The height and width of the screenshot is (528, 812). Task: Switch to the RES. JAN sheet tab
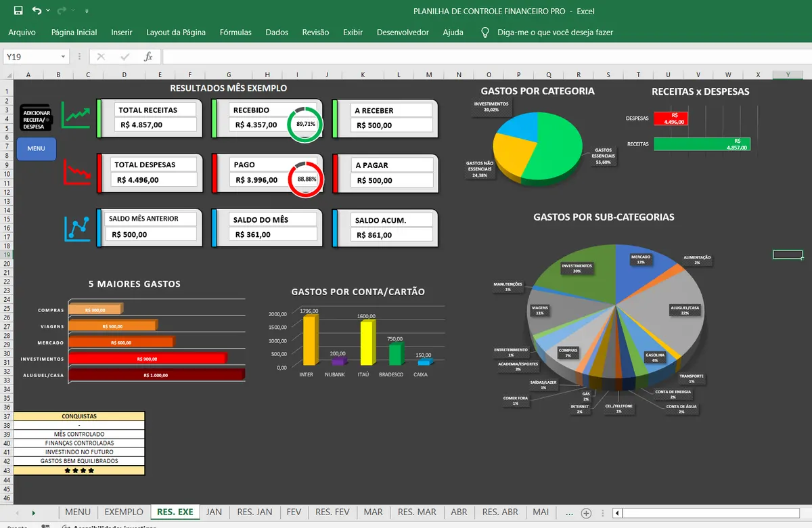click(255, 512)
